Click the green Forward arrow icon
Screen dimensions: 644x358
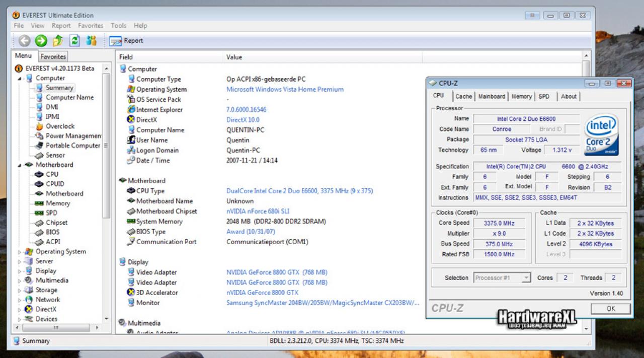click(41, 41)
